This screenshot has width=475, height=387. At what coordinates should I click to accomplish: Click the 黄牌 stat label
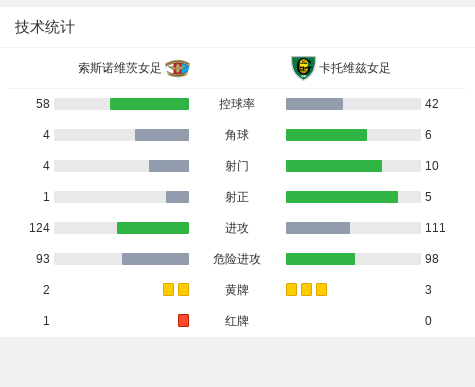237,290
